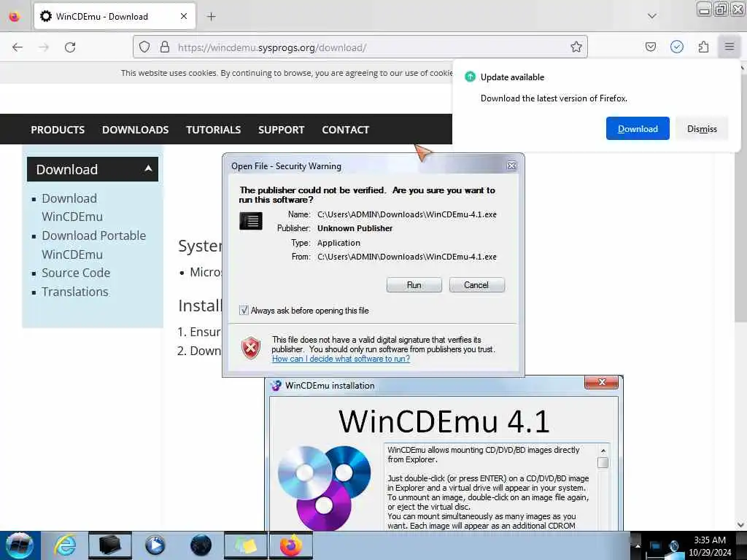This screenshot has height=560, width=747.
Task: Open the SUPPORT menu
Action: [x=281, y=130]
